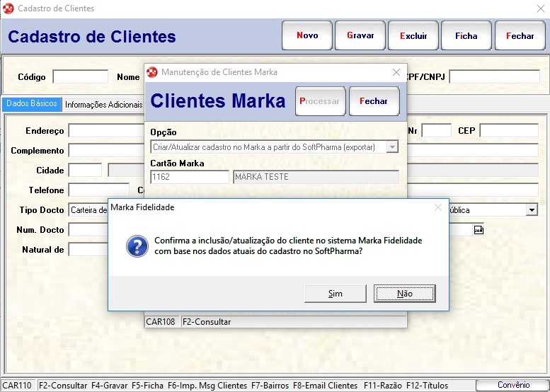Image resolution: width=550 pixels, height=392 pixels.
Task: Close the Marka Fidelidade dialog with X
Action: 438,207
